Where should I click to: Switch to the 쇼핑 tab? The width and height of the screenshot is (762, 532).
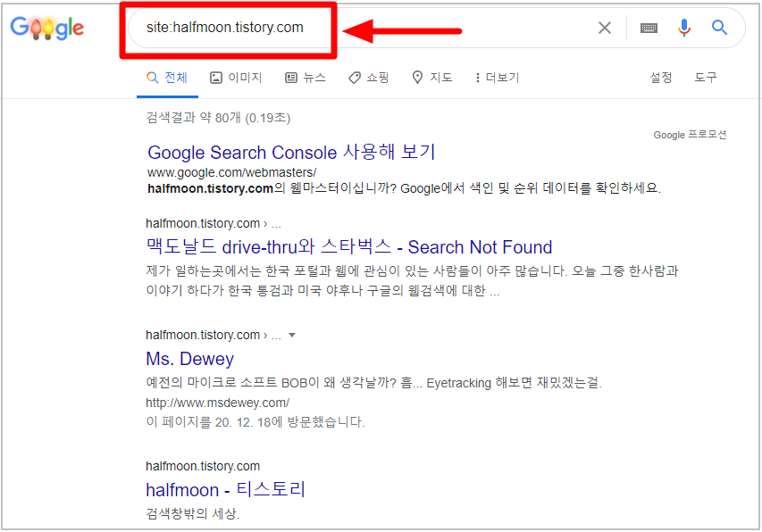pyautogui.click(x=369, y=78)
